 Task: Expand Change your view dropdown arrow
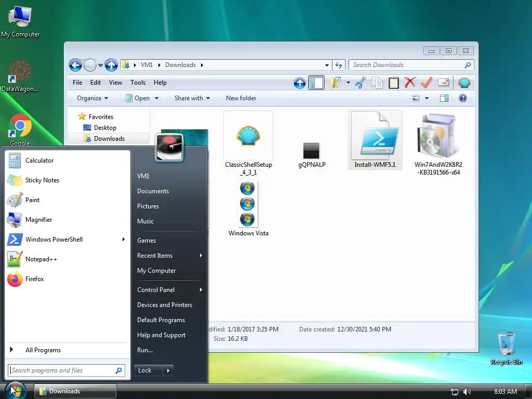(427, 98)
